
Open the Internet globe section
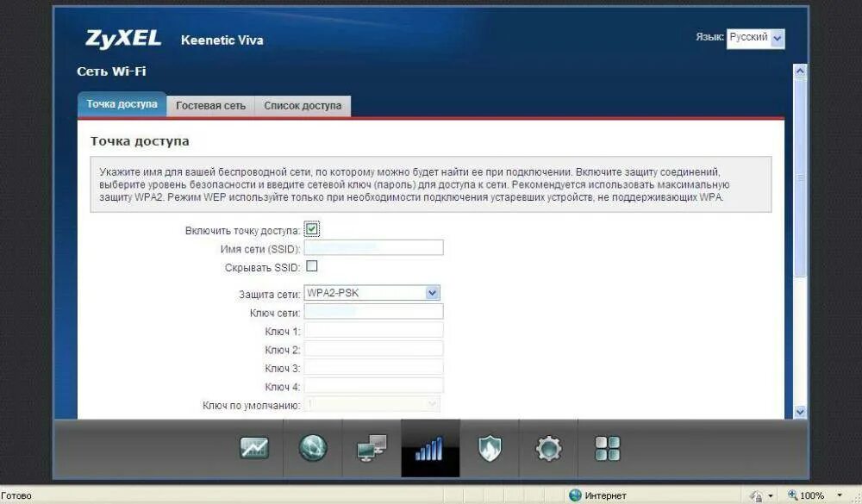(x=313, y=448)
